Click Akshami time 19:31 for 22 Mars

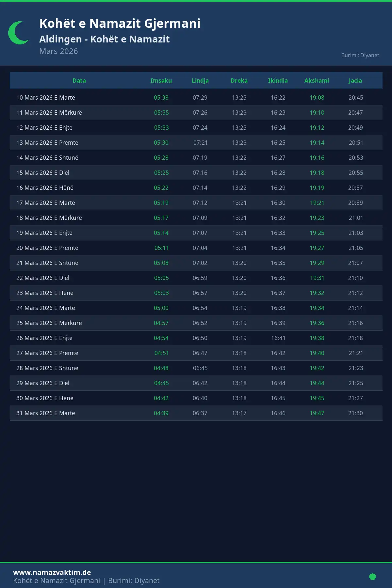(x=317, y=278)
